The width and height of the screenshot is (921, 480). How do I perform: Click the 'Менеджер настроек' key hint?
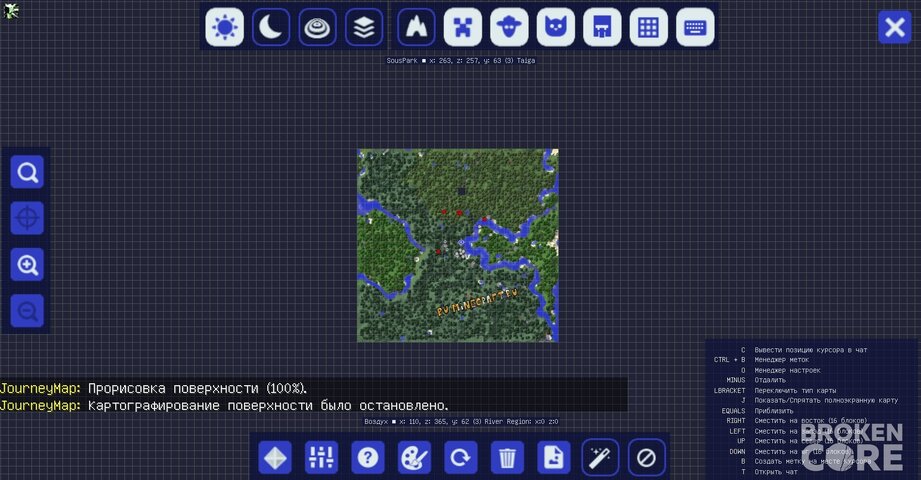point(787,370)
